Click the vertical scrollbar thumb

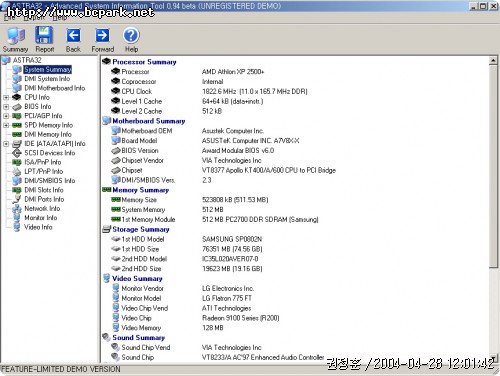493,166
